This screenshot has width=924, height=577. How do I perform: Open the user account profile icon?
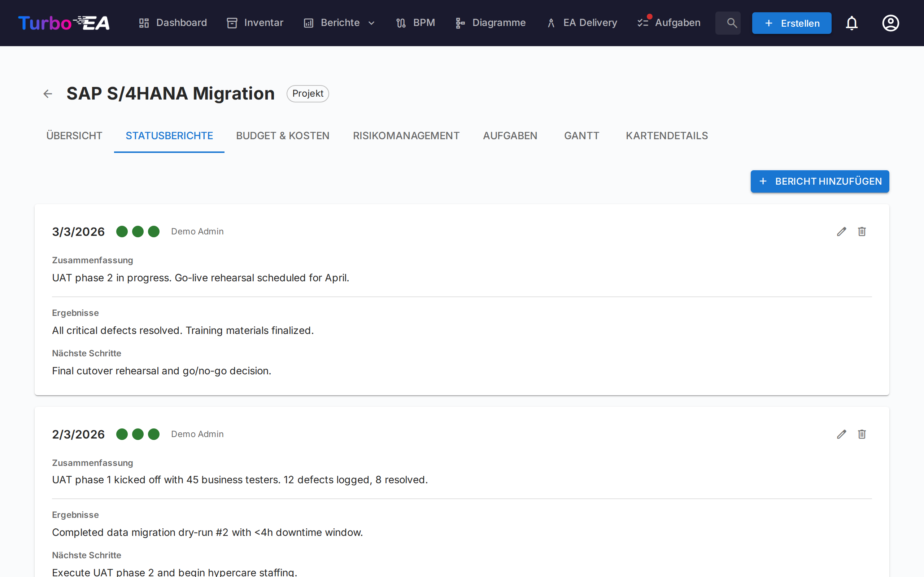(890, 23)
